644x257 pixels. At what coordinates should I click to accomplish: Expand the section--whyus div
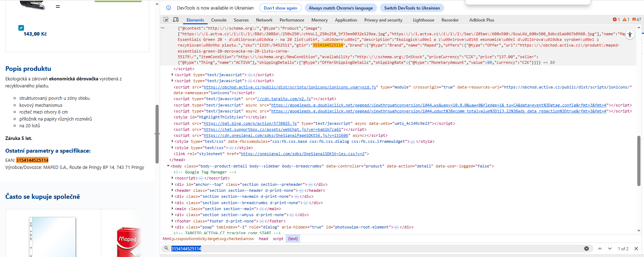[x=172, y=215]
